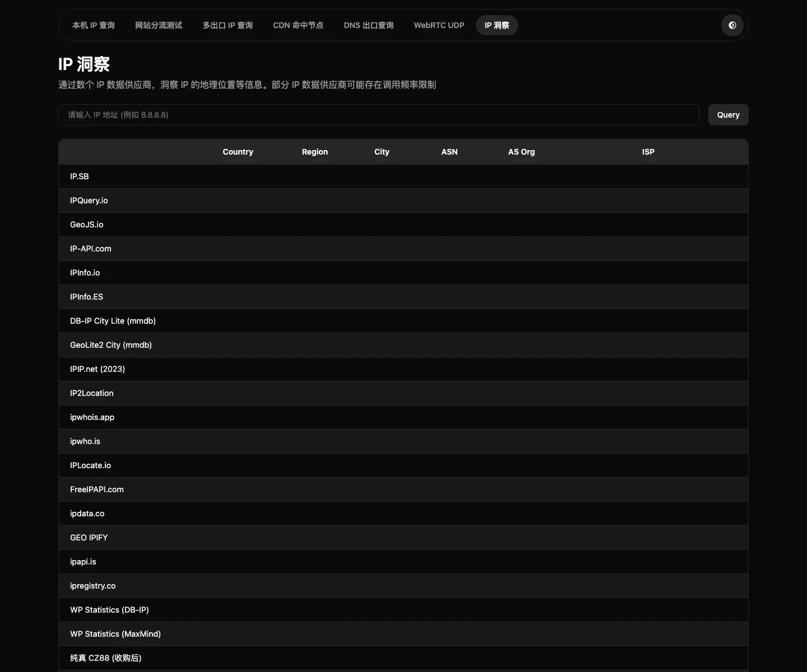This screenshot has width=807, height=672.
Task: Go to CDN 命中节点 tab
Action: coord(298,25)
